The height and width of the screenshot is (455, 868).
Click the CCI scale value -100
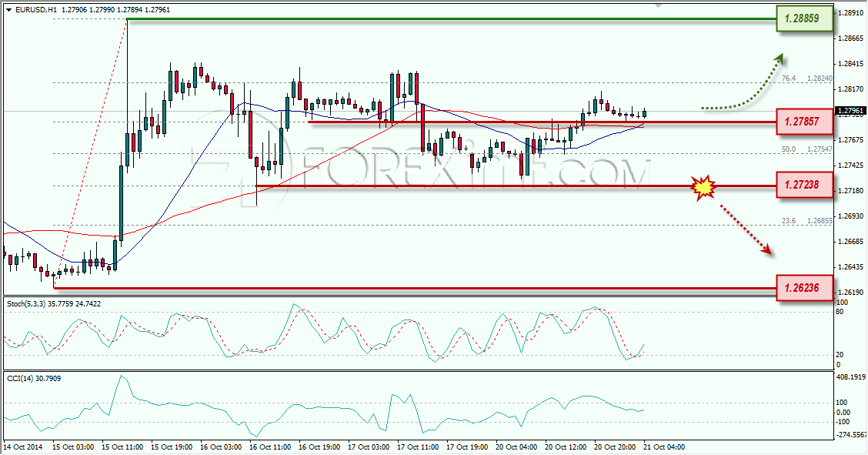[x=843, y=423]
